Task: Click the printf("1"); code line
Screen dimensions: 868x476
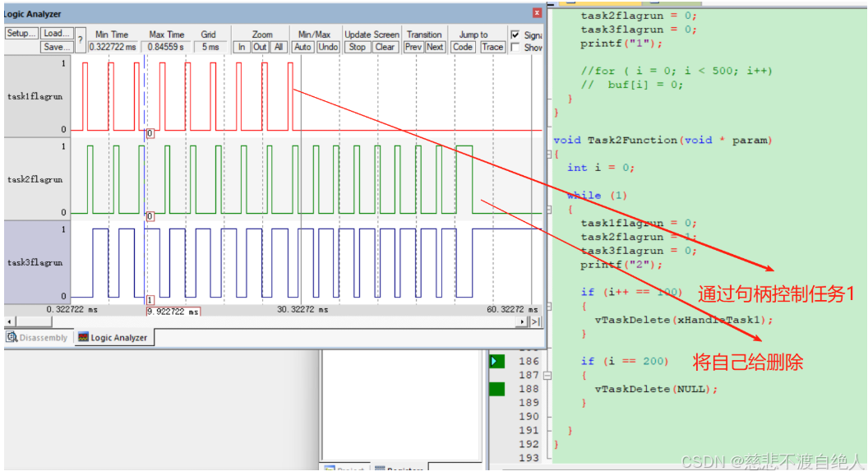Action: pos(621,44)
